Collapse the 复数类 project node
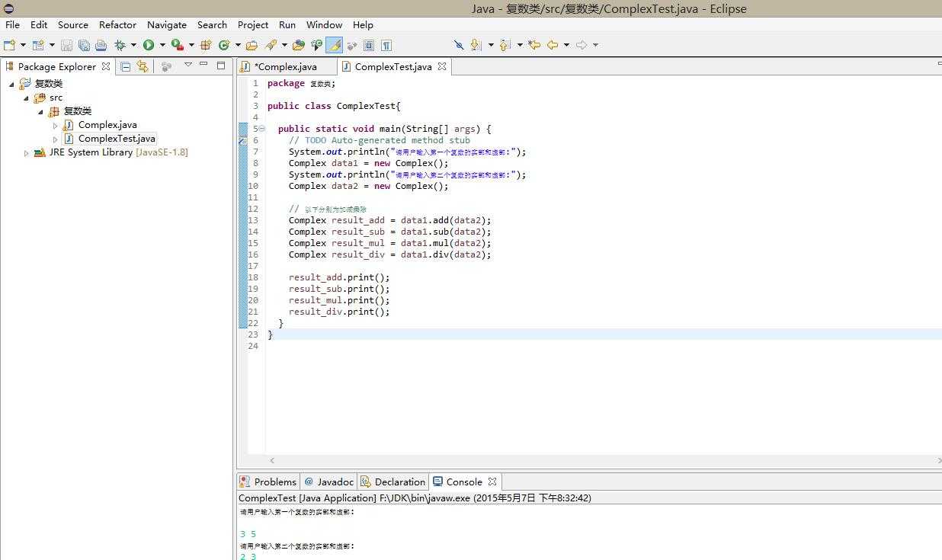Image resolution: width=942 pixels, height=560 pixels. pyautogui.click(x=11, y=84)
